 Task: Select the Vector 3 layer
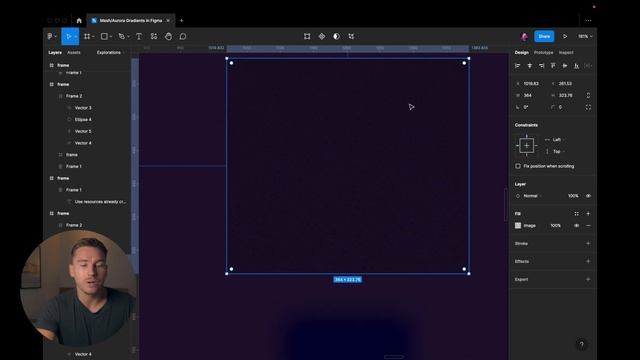tap(83, 108)
